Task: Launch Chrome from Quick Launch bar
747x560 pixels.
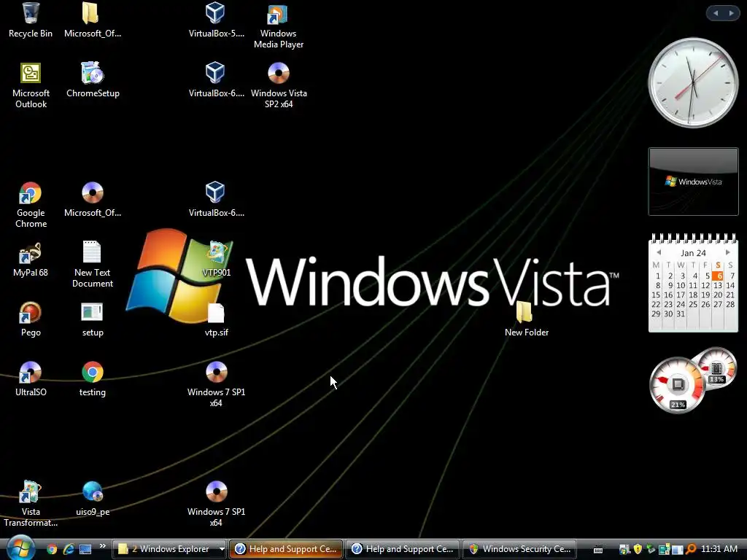Action: 52,549
